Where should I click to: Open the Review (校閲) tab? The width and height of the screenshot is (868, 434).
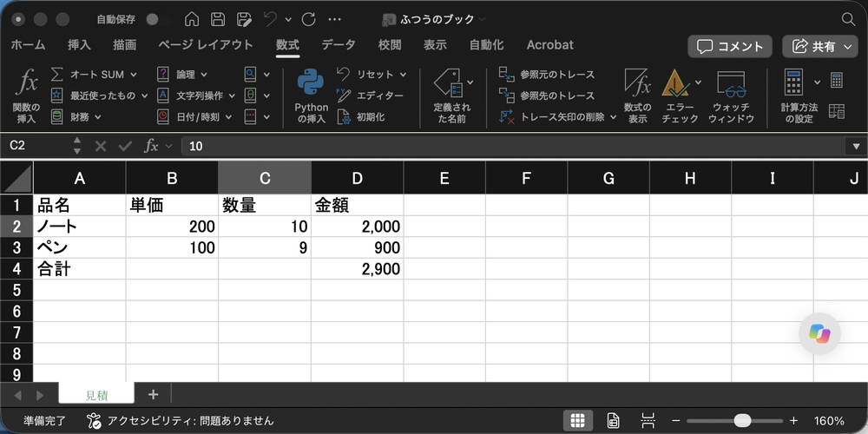[390, 45]
